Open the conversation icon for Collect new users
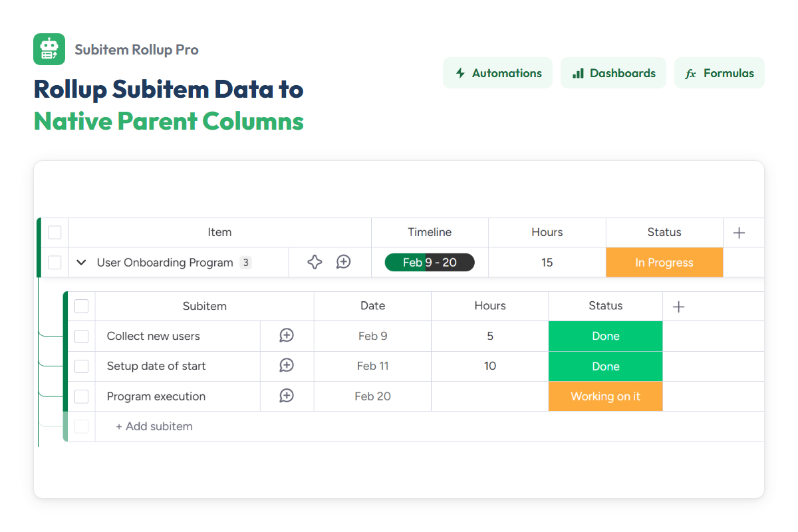Viewport: 798px width, 532px height. [x=287, y=336]
